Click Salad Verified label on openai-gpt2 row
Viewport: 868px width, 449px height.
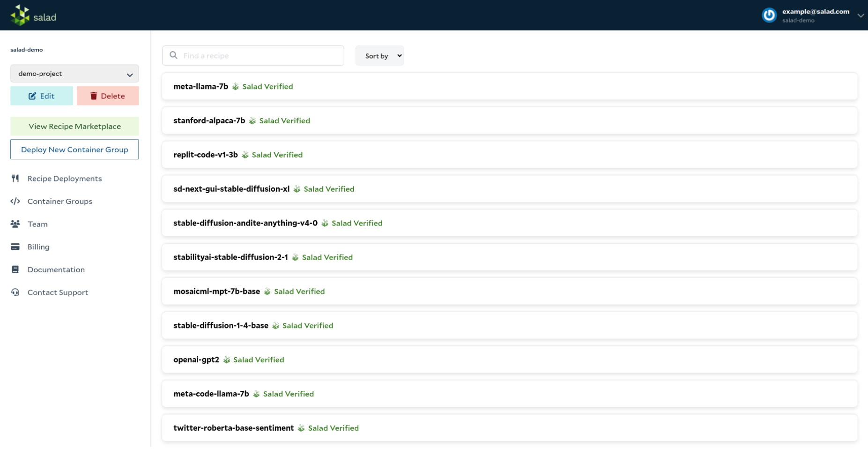coord(259,360)
